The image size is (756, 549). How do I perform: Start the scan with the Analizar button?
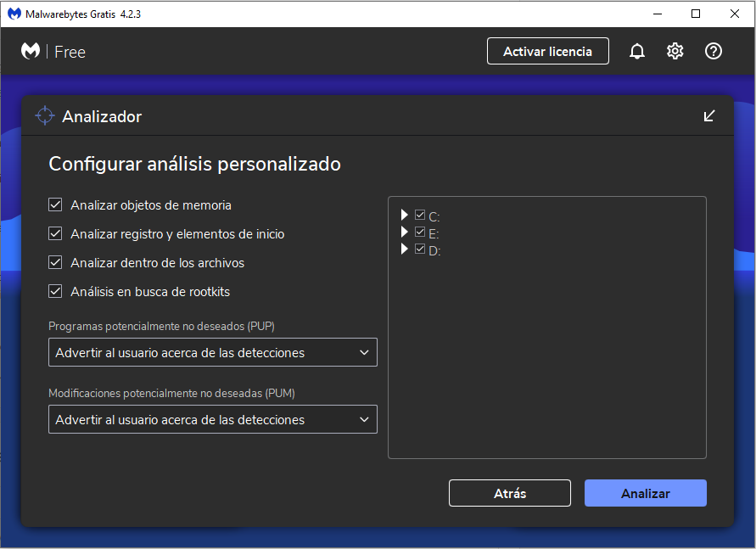[x=646, y=493]
